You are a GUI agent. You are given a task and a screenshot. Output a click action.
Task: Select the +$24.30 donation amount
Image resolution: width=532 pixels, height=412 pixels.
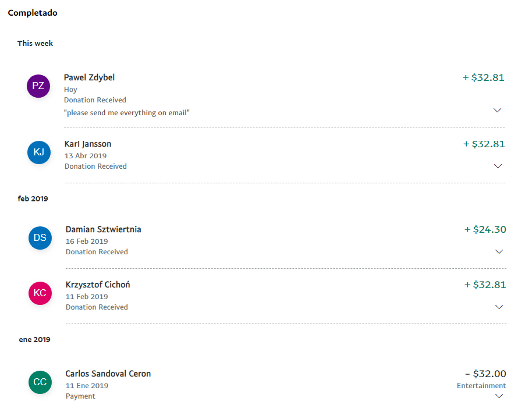pos(485,229)
